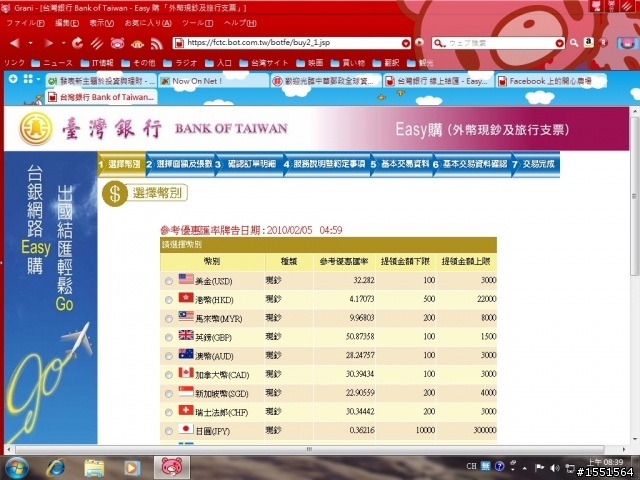Select 加拿大幣(CAD) radio button
Screen dimensions: 640x480
click(x=169, y=375)
